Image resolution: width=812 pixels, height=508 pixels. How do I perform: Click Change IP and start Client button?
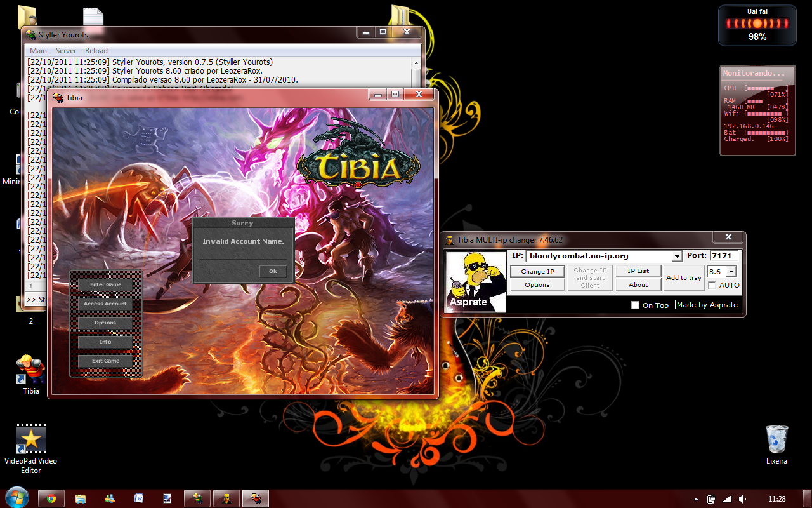click(590, 278)
